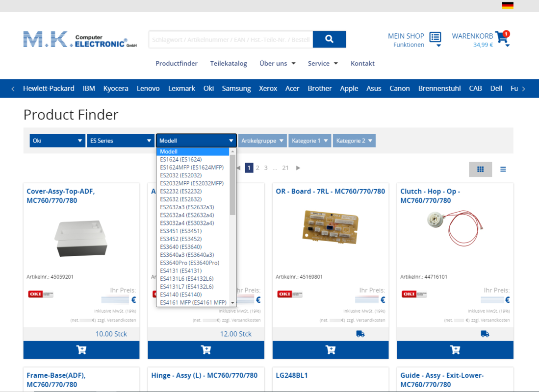
Task: Collapse the Modell dropdown
Action: pos(196,141)
